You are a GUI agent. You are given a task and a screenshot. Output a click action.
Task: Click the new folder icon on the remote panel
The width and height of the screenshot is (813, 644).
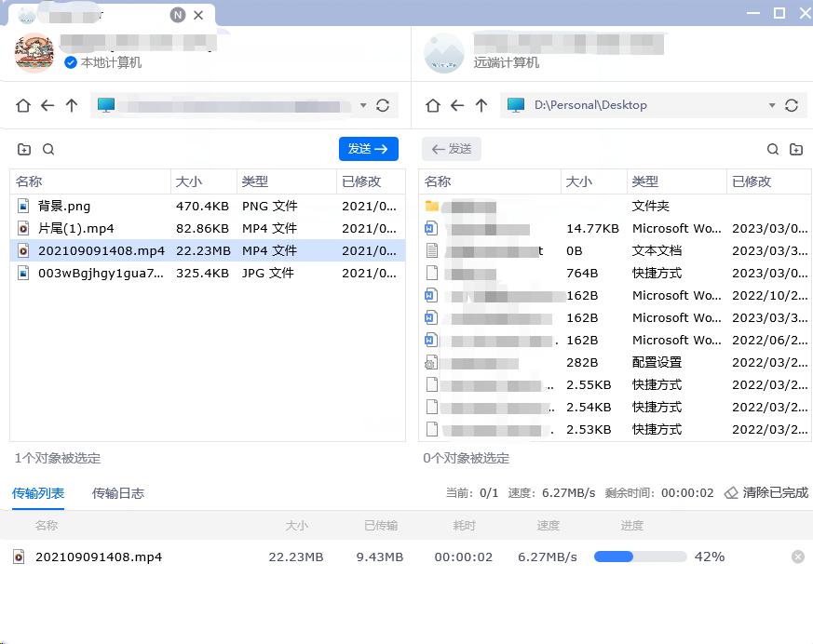point(796,148)
